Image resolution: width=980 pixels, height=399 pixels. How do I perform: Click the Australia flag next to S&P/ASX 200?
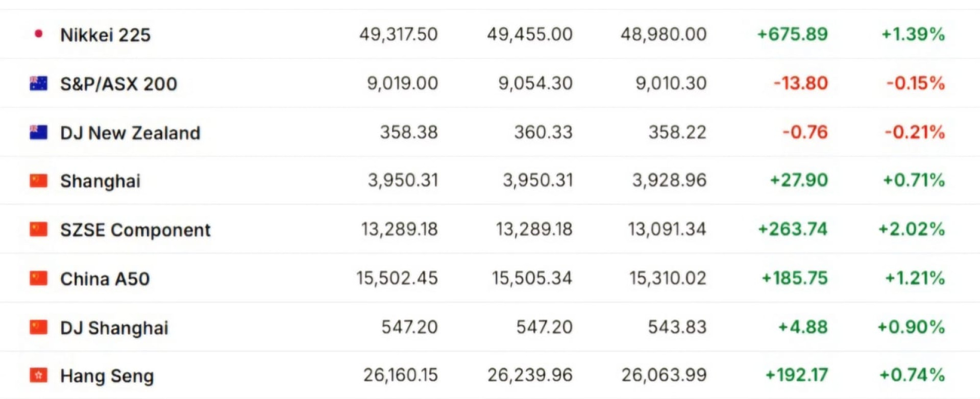[38, 83]
